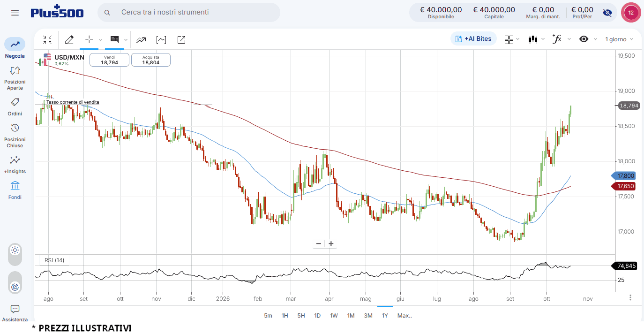The image size is (644, 334).
Task: Expand the visibility options dropdown arrow
Action: 595,39
